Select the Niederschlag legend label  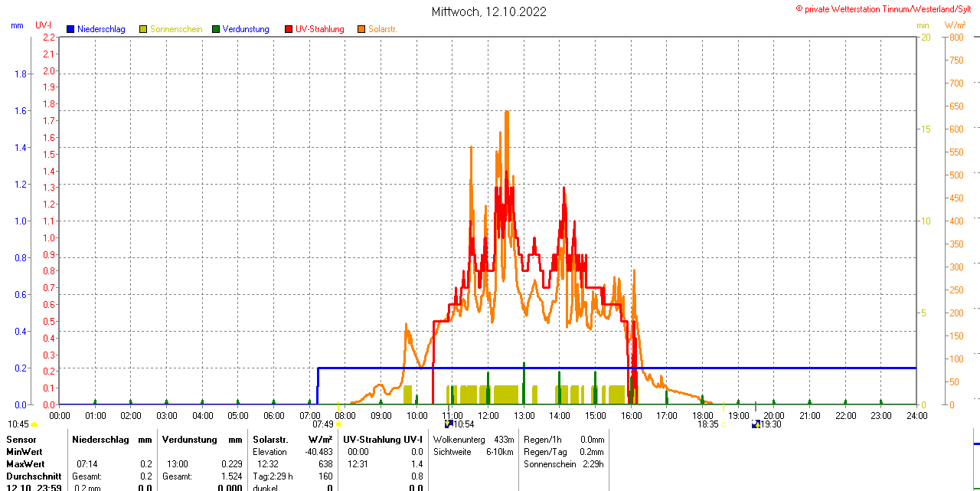point(102,29)
